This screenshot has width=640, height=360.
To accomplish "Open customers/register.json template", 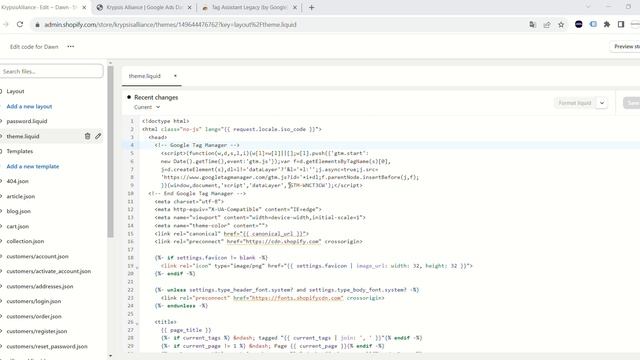I will point(37,331).
